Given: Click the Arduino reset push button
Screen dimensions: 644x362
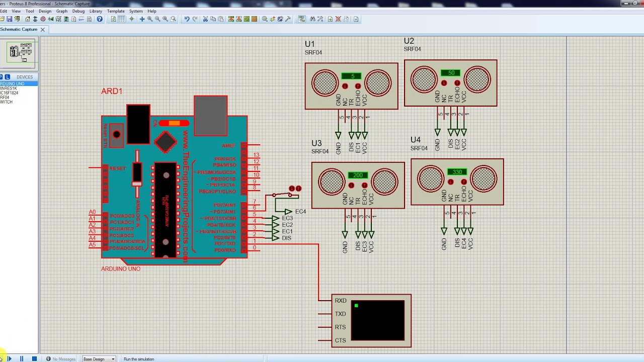Looking at the screenshot, I should 117,135.
